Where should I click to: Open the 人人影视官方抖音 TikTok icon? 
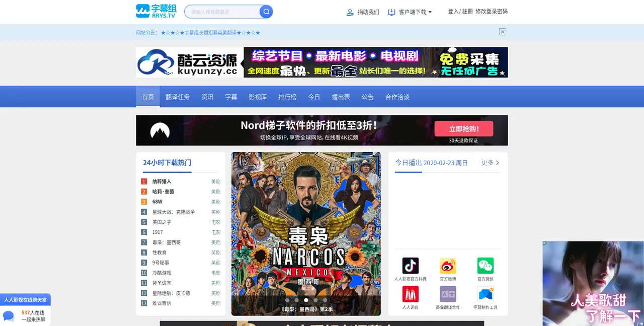tap(411, 266)
